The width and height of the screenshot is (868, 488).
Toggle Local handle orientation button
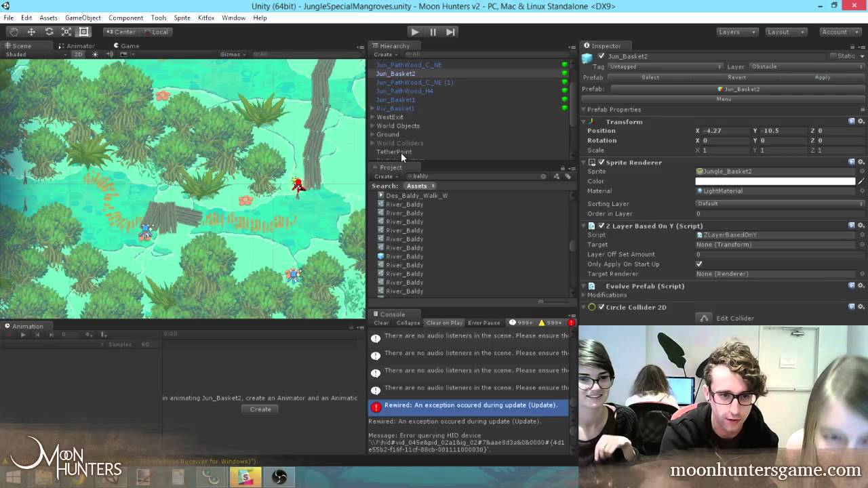[x=156, y=32]
